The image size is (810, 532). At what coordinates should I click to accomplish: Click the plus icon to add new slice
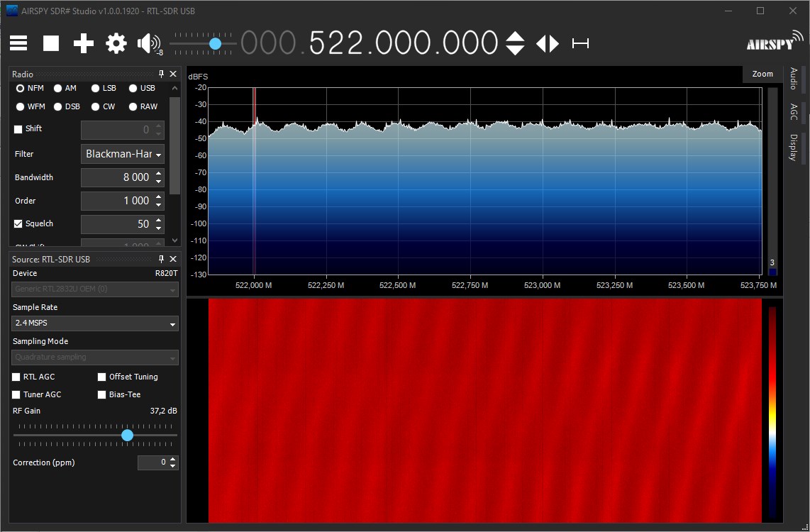(x=84, y=43)
